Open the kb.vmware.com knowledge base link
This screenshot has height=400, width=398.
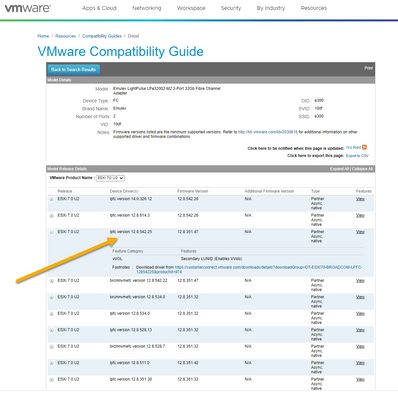(268, 132)
